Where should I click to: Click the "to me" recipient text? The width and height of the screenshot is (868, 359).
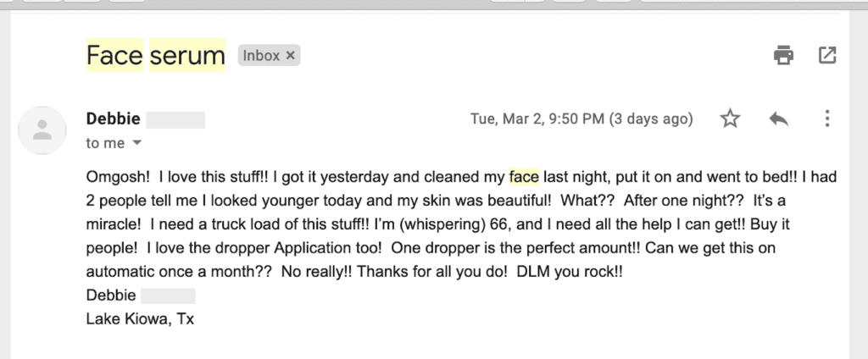tap(105, 143)
